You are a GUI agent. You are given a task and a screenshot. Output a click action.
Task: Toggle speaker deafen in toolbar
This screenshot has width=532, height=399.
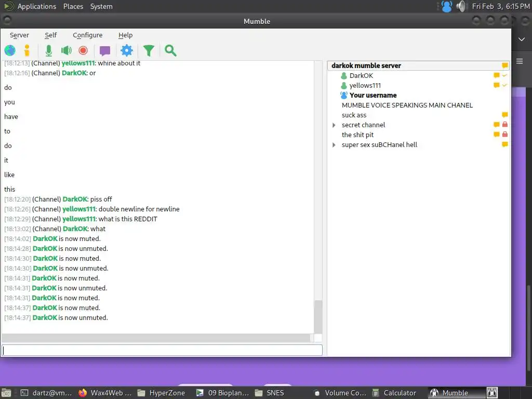[66, 50]
